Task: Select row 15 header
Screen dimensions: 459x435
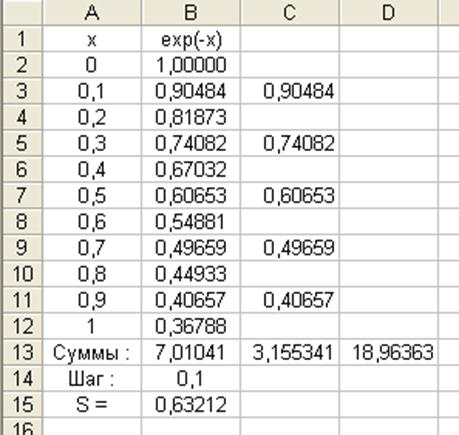Action: (x=22, y=405)
